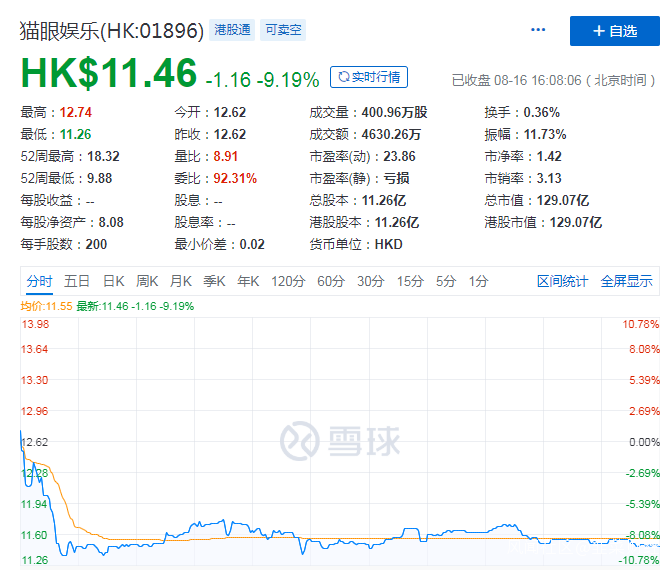Click the 均价:11.55 label above the chart
The height and width of the screenshot is (570, 672).
click(x=46, y=306)
